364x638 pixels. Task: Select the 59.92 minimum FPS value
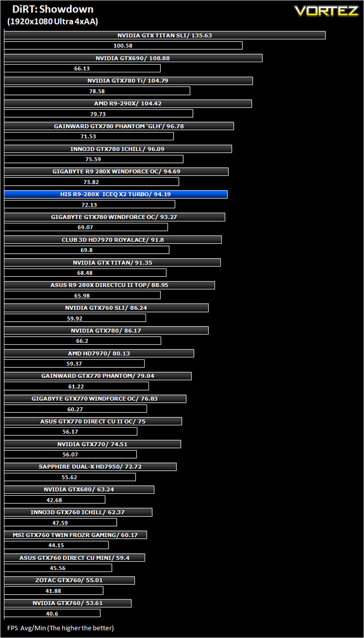tap(75, 318)
